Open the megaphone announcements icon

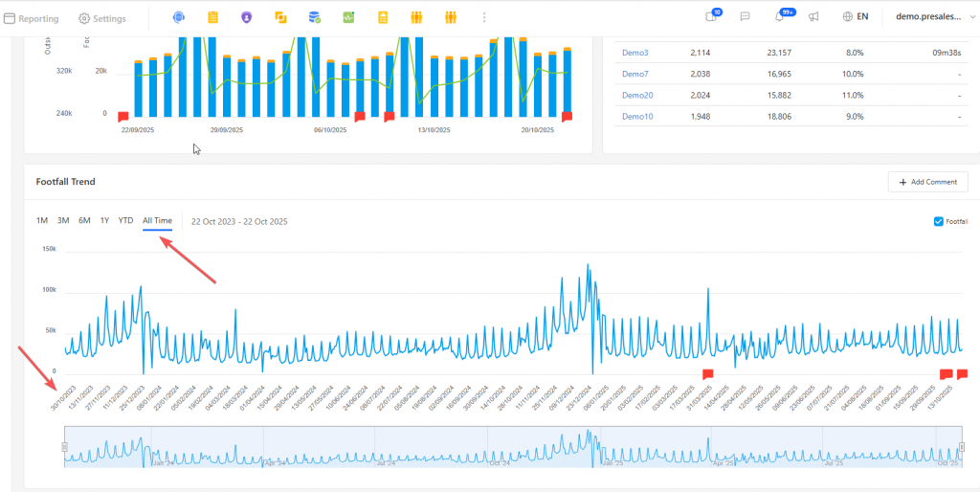click(x=813, y=17)
